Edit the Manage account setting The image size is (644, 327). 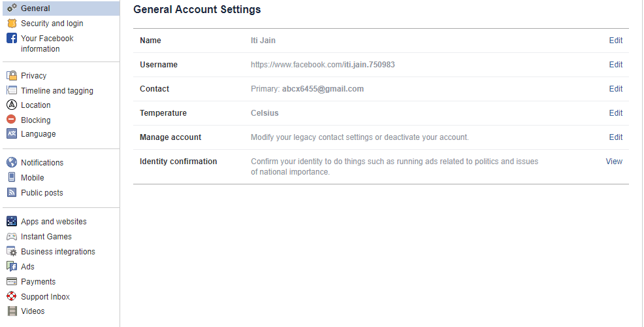(616, 137)
